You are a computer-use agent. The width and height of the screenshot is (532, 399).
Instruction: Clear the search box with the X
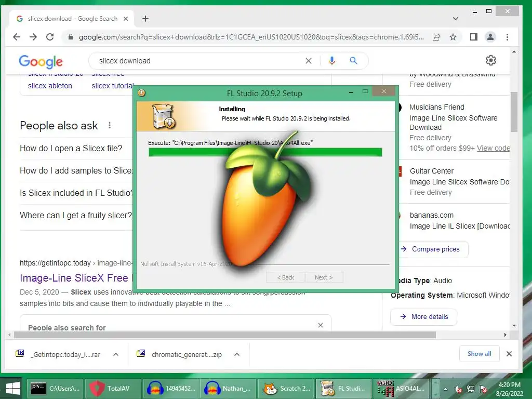tap(309, 61)
